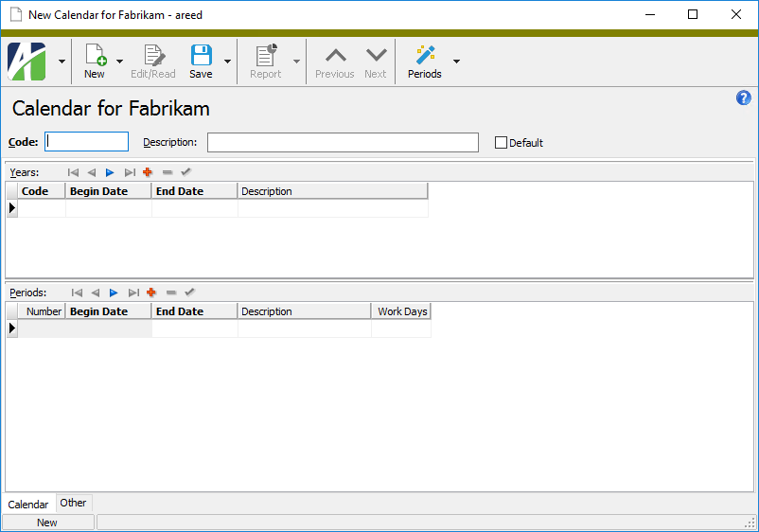The image size is (759, 532).
Task: Click the page icon in the title bar
Action: coord(16,14)
